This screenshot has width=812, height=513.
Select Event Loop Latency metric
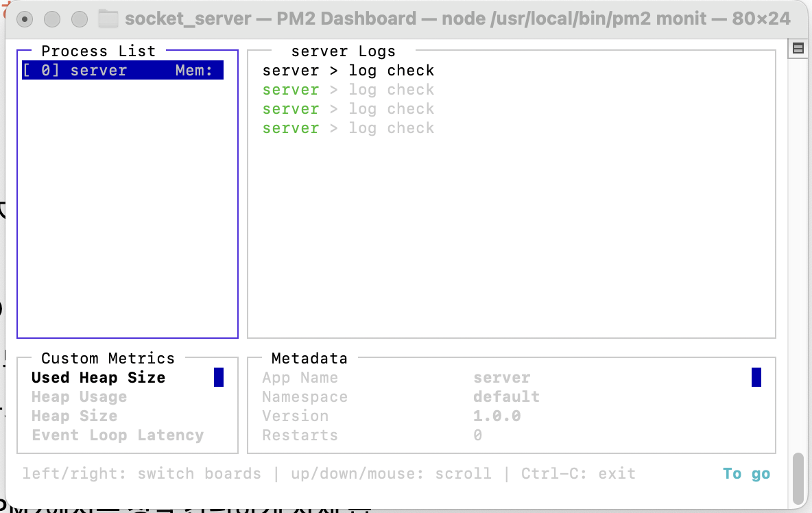click(117, 435)
